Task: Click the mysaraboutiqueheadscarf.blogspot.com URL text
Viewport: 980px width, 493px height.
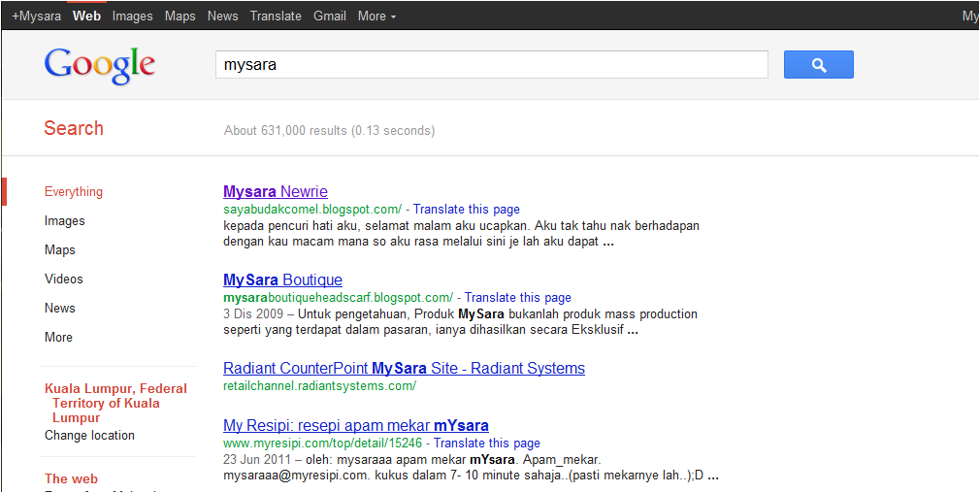Action: pos(338,297)
